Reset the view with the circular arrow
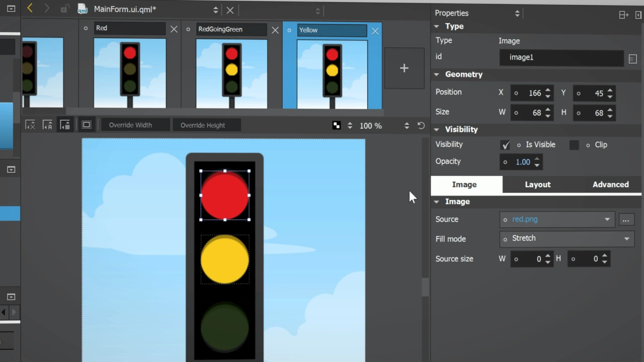 click(x=421, y=126)
